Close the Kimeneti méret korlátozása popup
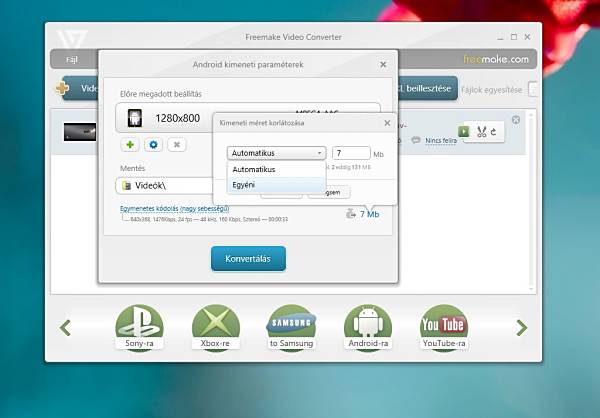Image resolution: width=600 pixels, height=418 pixels. click(x=387, y=123)
